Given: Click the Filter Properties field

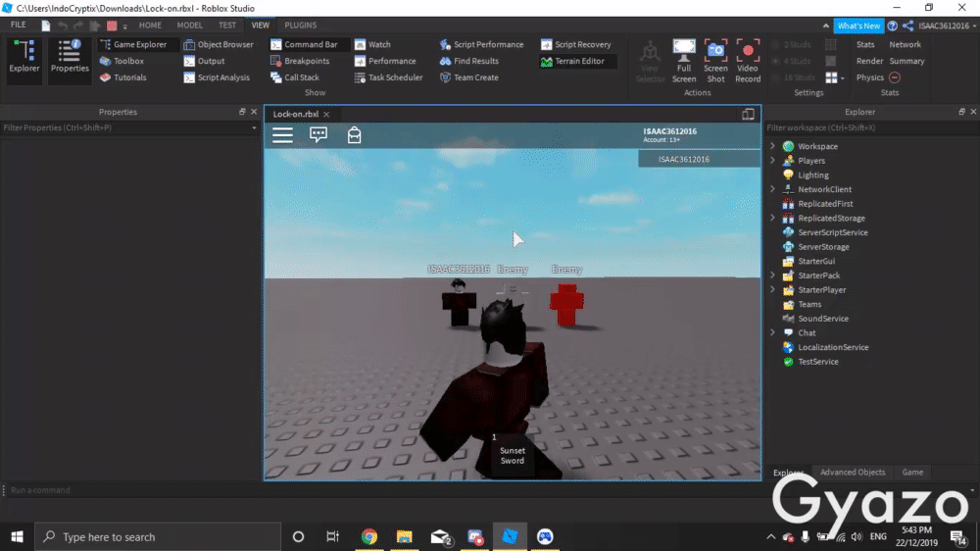Looking at the screenshot, I should [128, 127].
